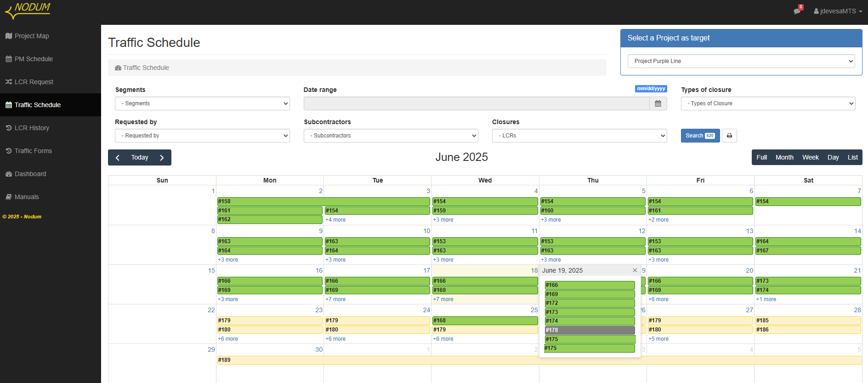The width and height of the screenshot is (868, 383).
Task: Select the gray #178 event in popover
Action: pyautogui.click(x=590, y=330)
